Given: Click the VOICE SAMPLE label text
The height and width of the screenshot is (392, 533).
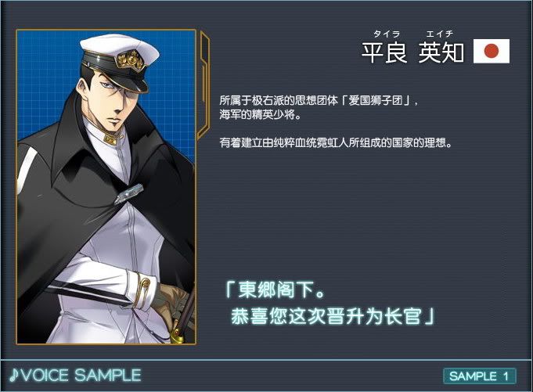Looking at the screenshot, I should click(81, 375).
